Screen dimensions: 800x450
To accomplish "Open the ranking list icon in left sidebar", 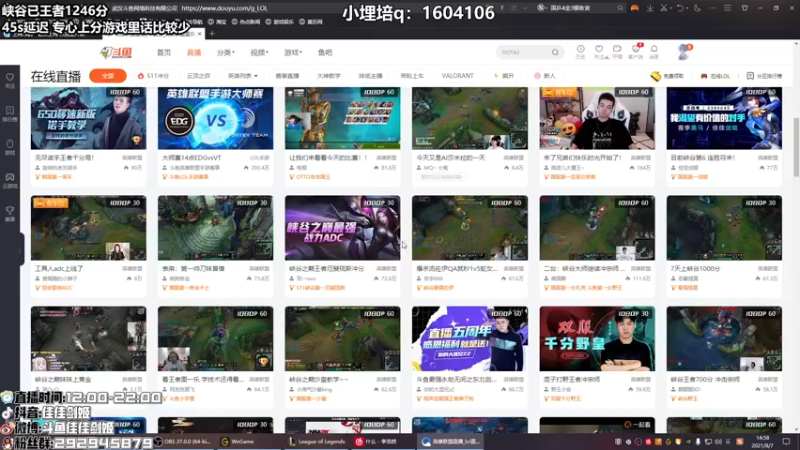I will (10, 111).
